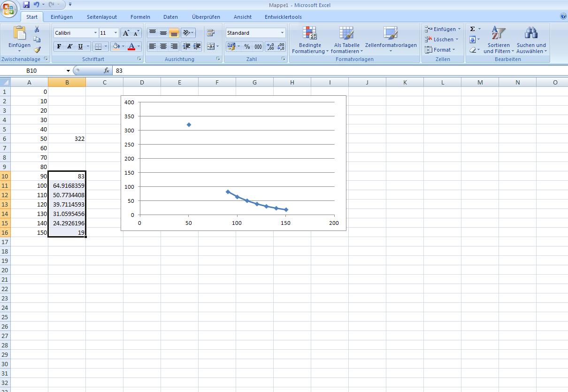Image resolution: width=568 pixels, height=392 pixels.
Task: Open the Name Box dropdown arrow
Action: point(68,71)
